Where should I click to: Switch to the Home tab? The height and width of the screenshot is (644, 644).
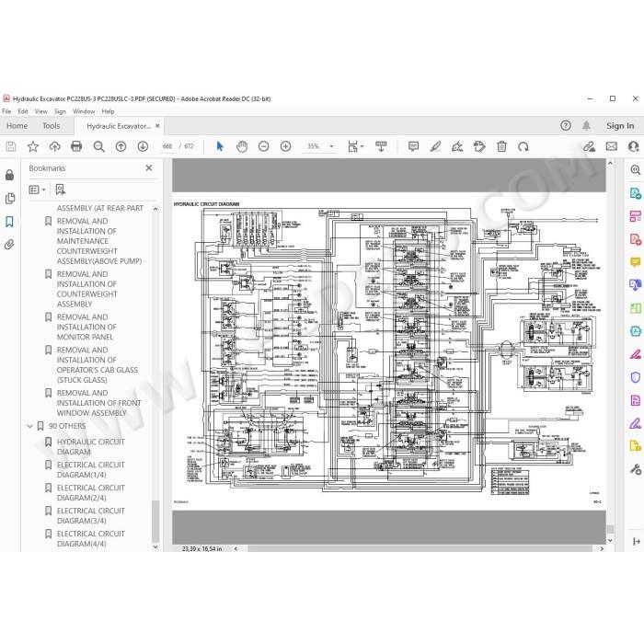17,126
